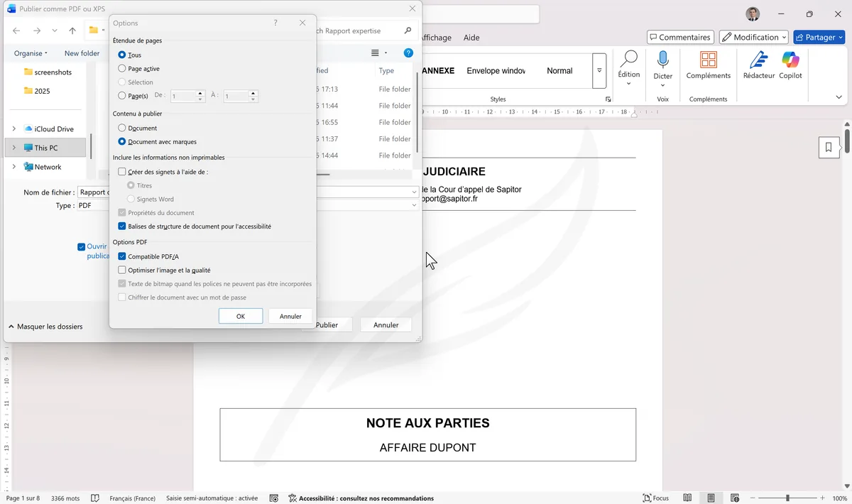Expand the Network tree item
852x504 pixels.
(14, 166)
